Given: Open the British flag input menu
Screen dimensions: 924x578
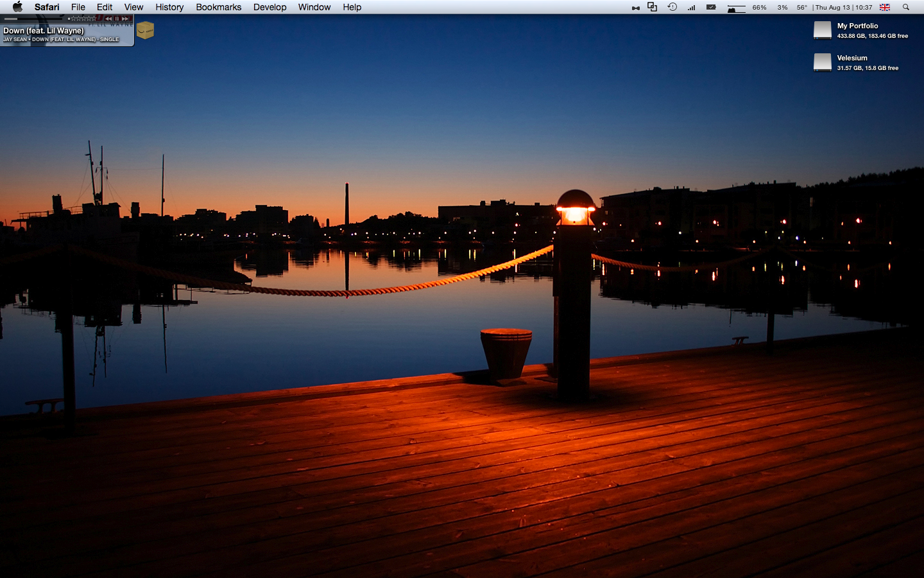Looking at the screenshot, I should click(x=885, y=7).
